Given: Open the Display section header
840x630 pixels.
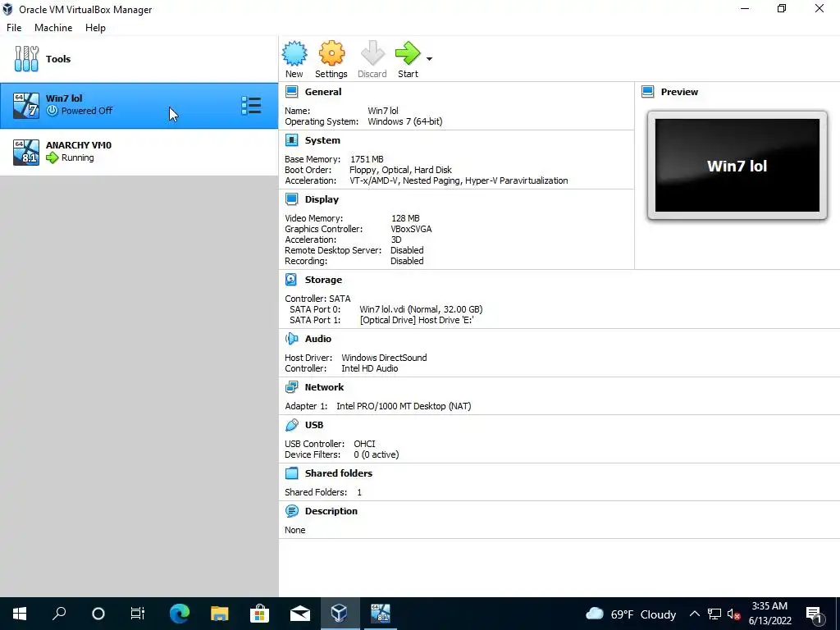Looking at the screenshot, I should tap(322, 199).
